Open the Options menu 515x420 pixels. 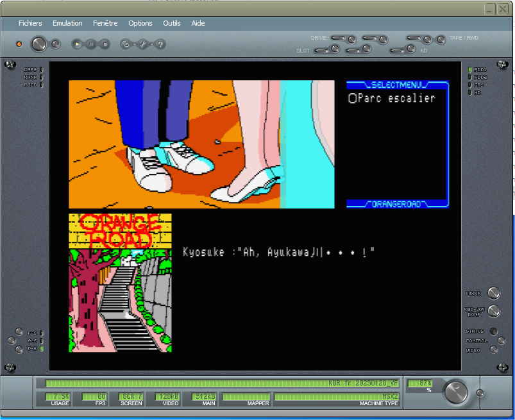[x=140, y=23]
